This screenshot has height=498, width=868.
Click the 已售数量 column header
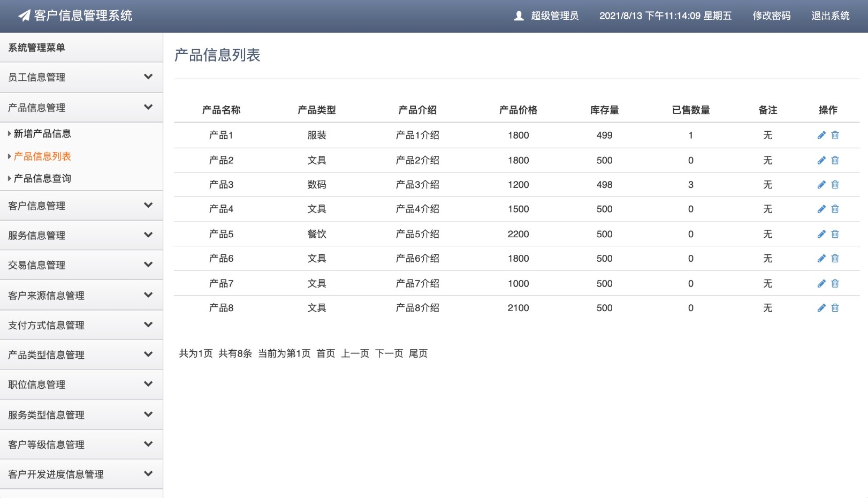coord(691,110)
